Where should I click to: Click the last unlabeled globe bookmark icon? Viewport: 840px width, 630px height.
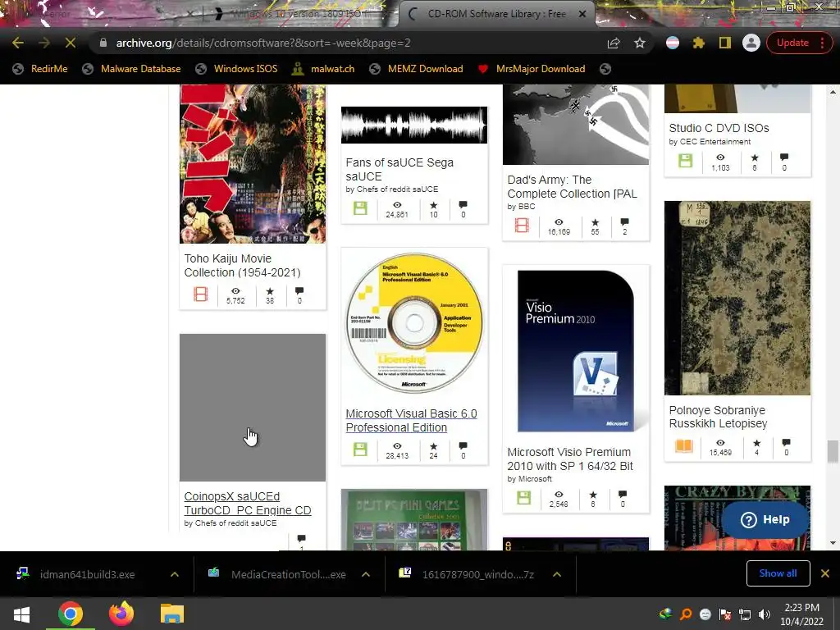605,69
